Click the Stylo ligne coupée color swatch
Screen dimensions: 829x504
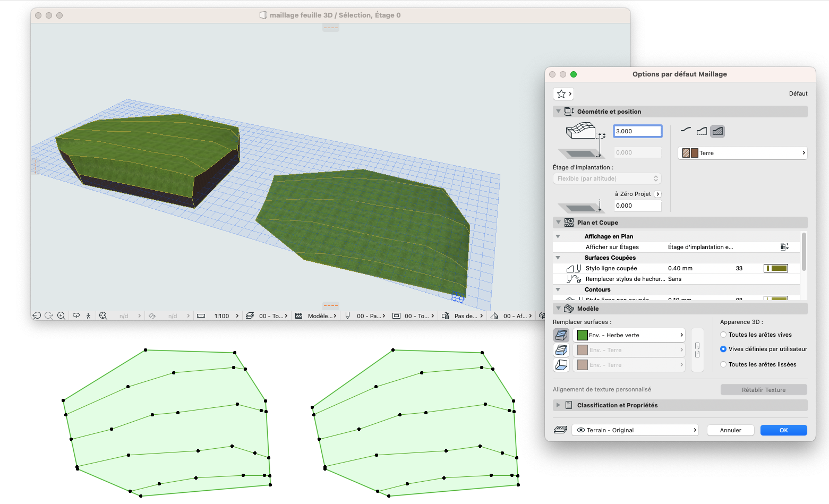(776, 268)
